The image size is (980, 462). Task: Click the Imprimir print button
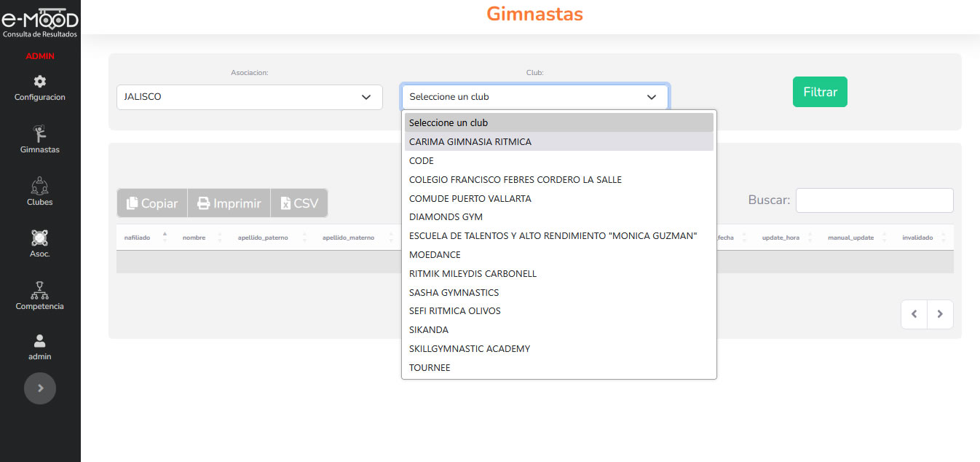[x=229, y=203]
